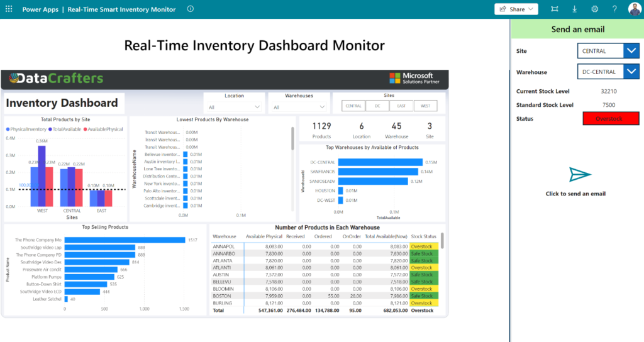Click the Power Apps title link

coord(40,9)
